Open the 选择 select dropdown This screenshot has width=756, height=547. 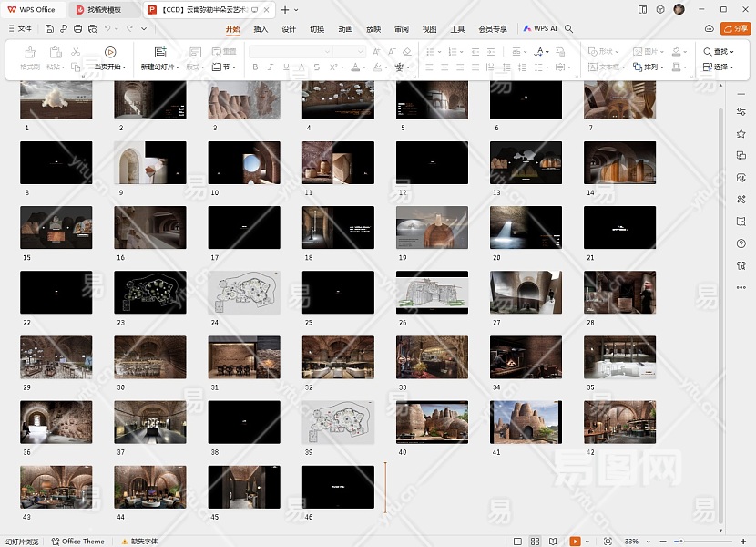pos(718,67)
